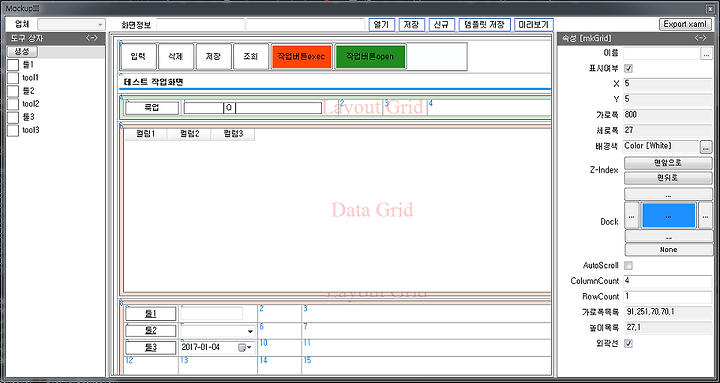Click the small O button in the search field

(x=229, y=108)
